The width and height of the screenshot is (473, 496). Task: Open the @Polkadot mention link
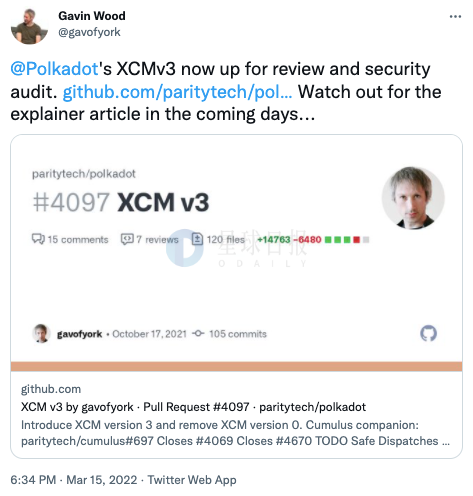point(54,69)
